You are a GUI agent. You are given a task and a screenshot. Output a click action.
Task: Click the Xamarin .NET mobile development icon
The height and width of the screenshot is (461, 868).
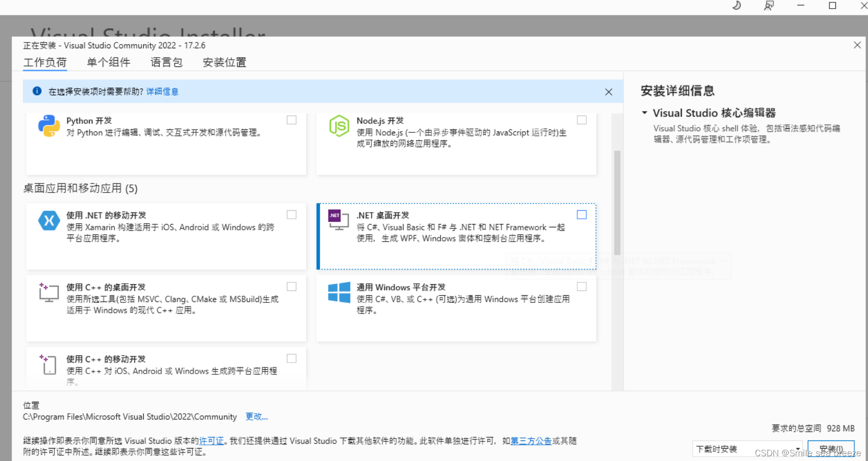click(x=49, y=221)
